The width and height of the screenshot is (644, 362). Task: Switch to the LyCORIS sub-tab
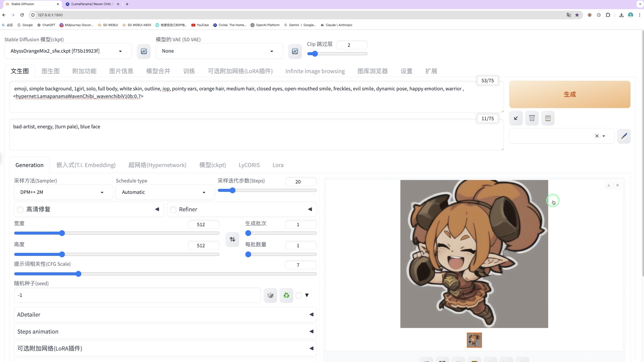click(x=249, y=165)
